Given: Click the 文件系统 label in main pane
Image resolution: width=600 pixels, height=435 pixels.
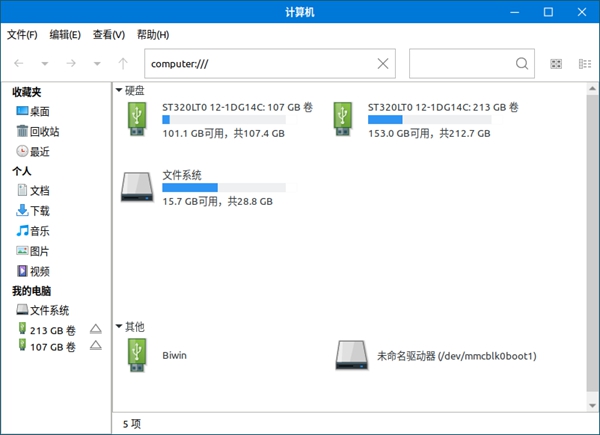Looking at the screenshot, I should point(182,175).
